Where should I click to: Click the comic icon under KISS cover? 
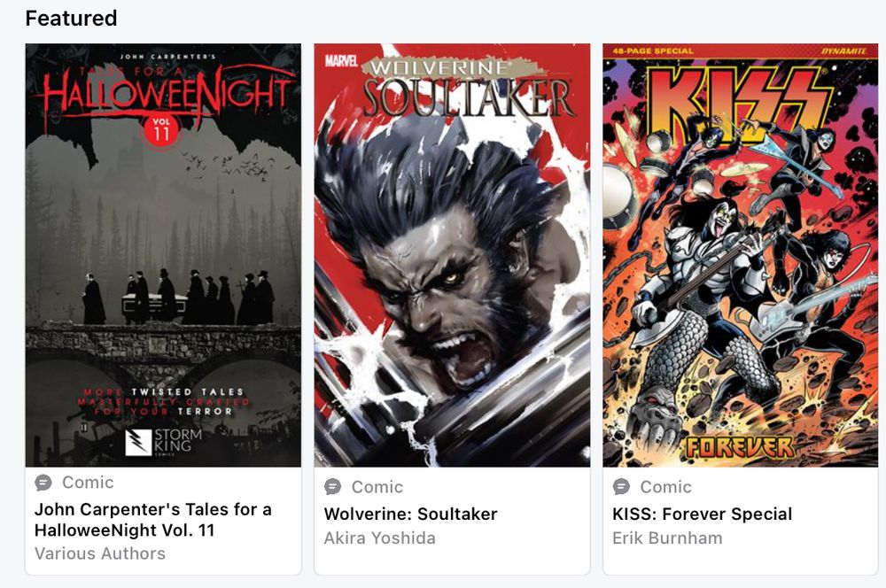pos(622,486)
